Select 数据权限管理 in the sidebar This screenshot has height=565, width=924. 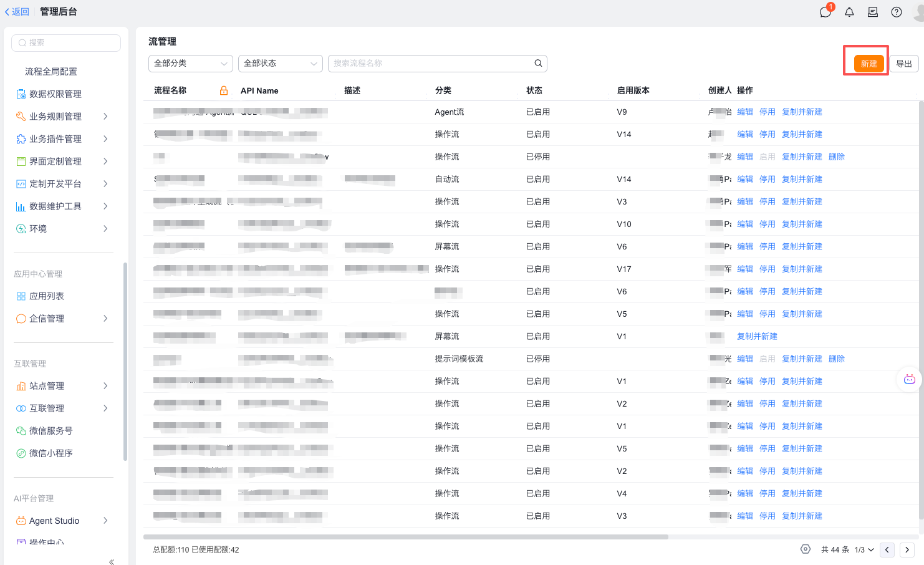pos(55,94)
